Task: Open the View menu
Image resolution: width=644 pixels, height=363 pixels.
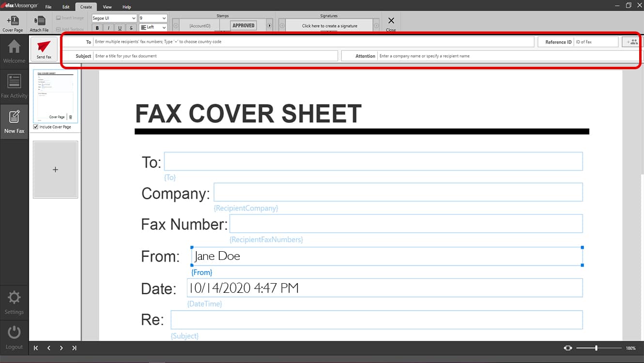Action: [107, 7]
